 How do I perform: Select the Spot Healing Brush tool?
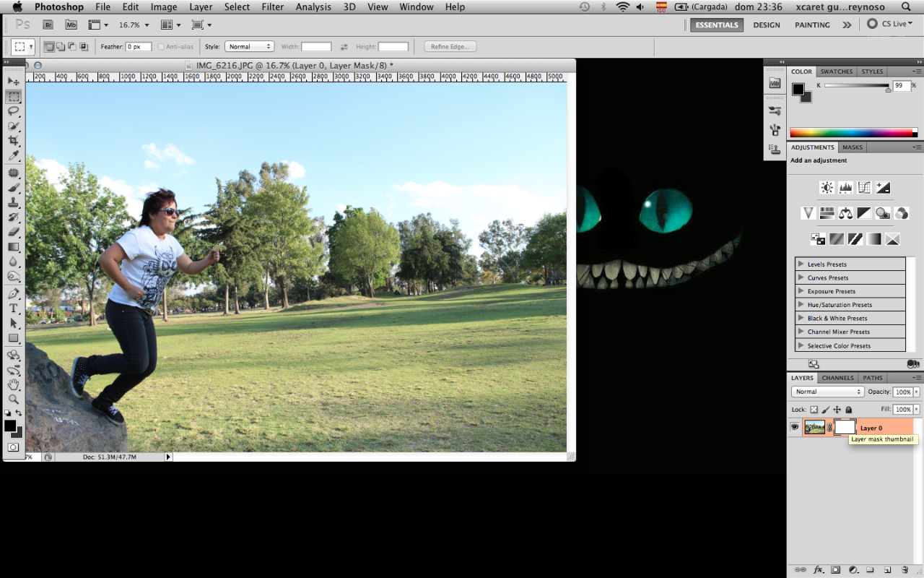(14, 173)
